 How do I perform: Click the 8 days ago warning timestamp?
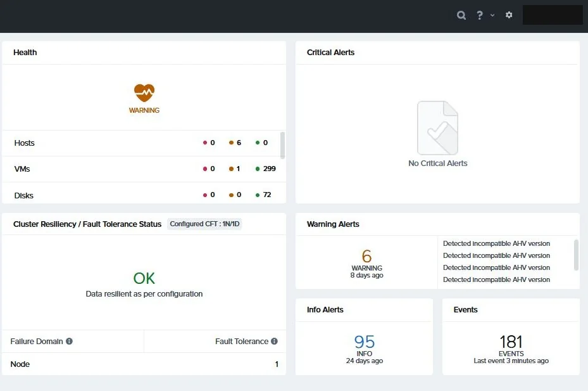tap(366, 275)
